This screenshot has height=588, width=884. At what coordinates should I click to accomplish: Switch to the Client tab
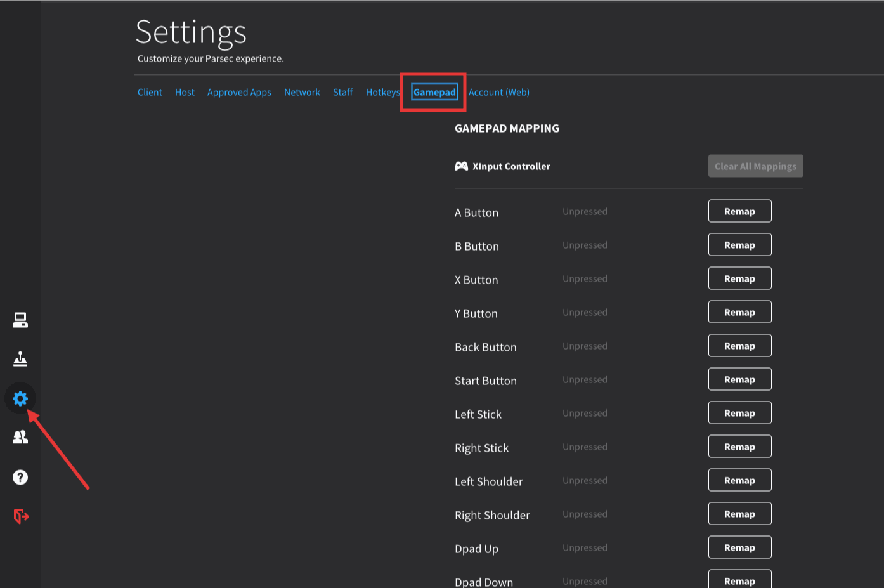(x=150, y=93)
